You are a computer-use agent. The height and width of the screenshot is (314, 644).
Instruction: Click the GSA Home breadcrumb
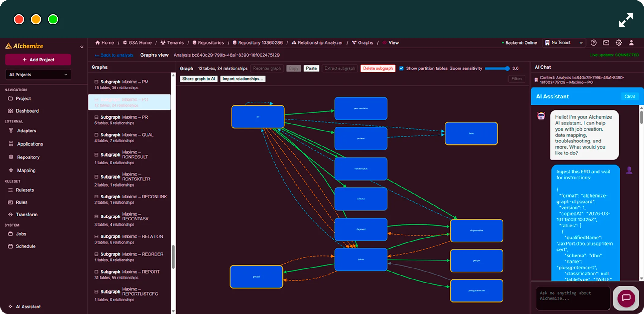pyautogui.click(x=137, y=42)
